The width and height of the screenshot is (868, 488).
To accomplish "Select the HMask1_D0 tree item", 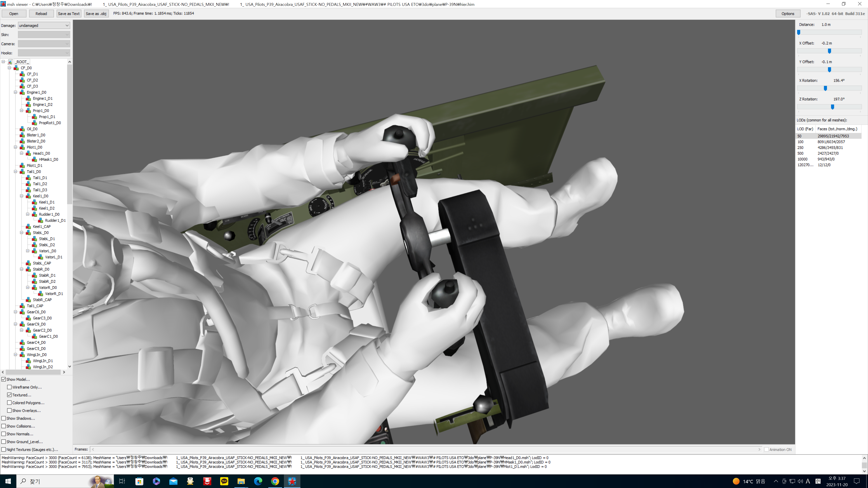I will [48, 160].
